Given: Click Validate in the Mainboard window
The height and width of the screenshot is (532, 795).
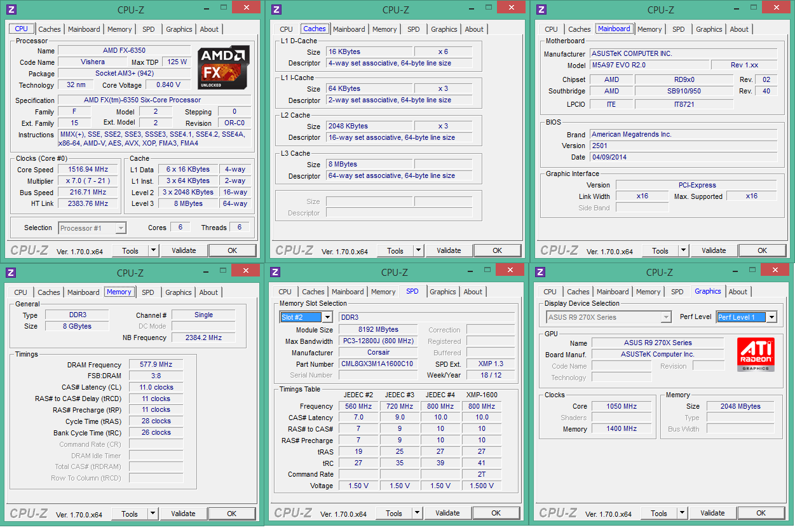Looking at the screenshot, I should (x=714, y=250).
